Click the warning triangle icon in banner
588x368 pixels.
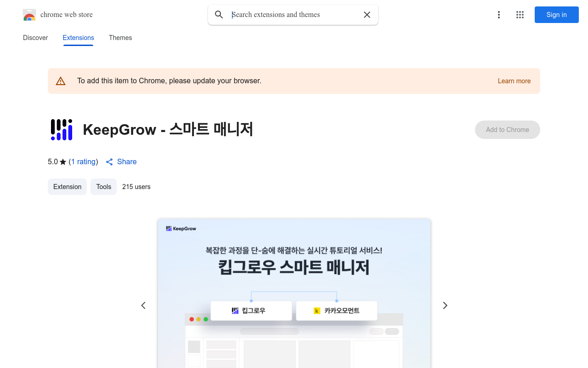[x=61, y=81]
